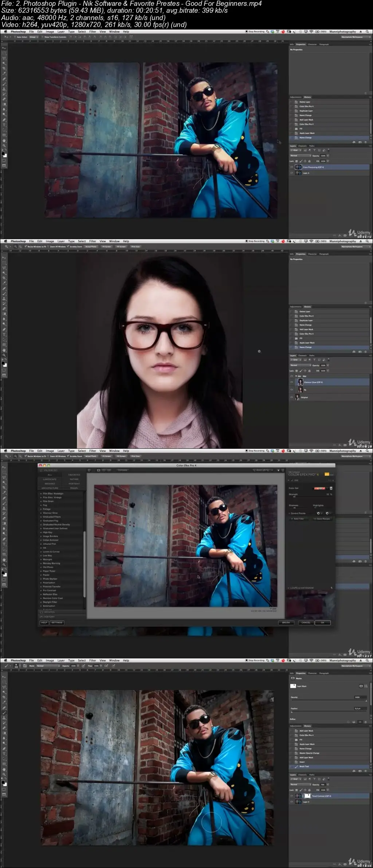Click CANCEL in the Color Efex Pro dialog
Screen dimensions: 373x868
point(306,622)
